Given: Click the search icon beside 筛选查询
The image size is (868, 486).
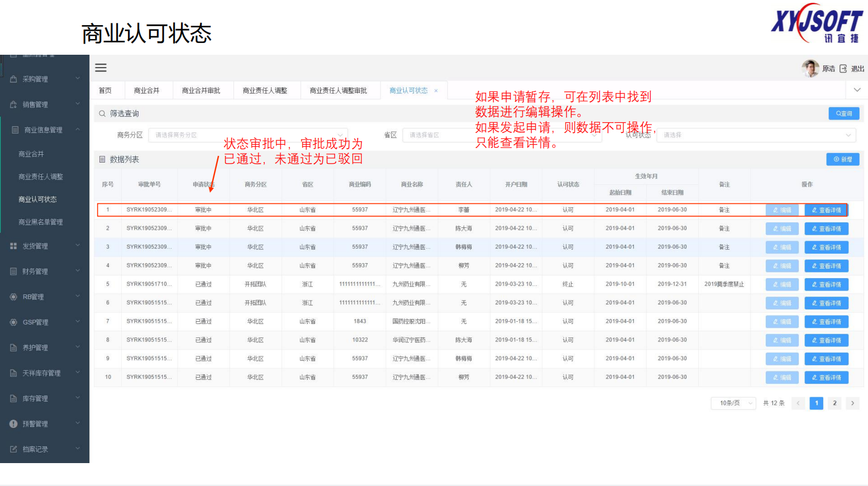Looking at the screenshot, I should (102, 113).
